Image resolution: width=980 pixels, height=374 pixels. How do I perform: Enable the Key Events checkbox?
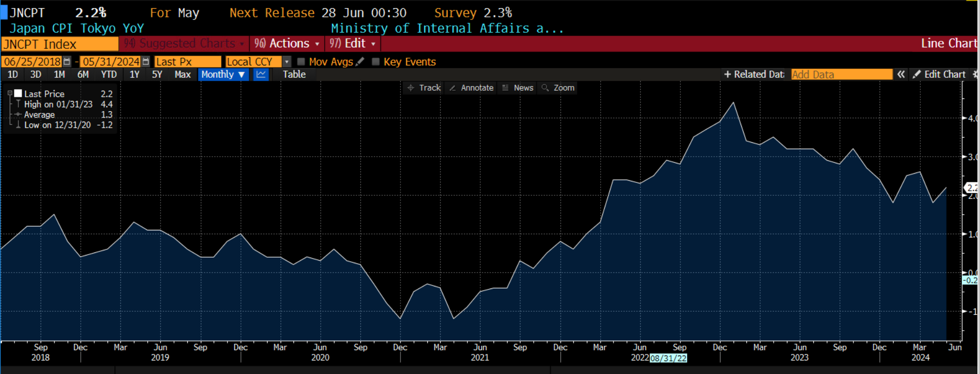tap(376, 62)
